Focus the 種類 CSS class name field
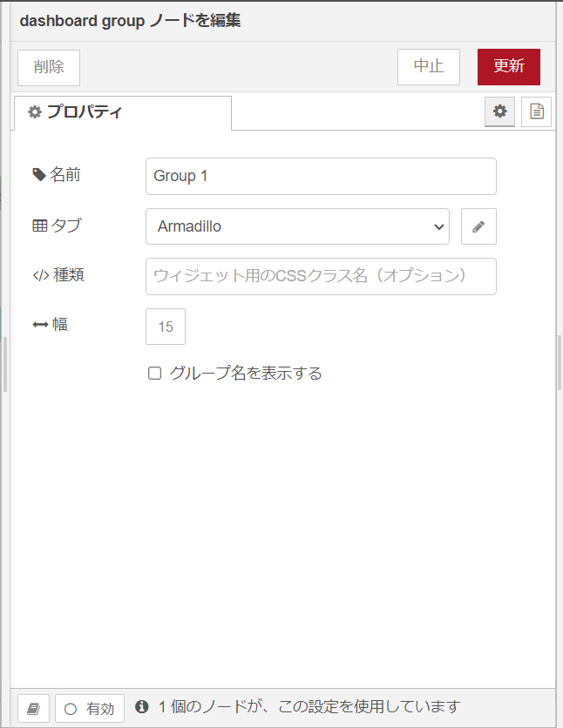 point(321,276)
